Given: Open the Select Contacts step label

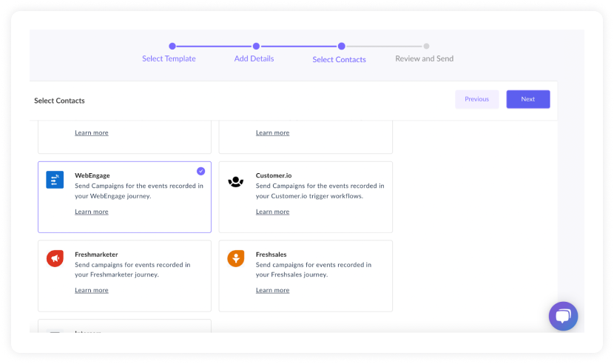Looking at the screenshot, I should pyautogui.click(x=339, y=59).
